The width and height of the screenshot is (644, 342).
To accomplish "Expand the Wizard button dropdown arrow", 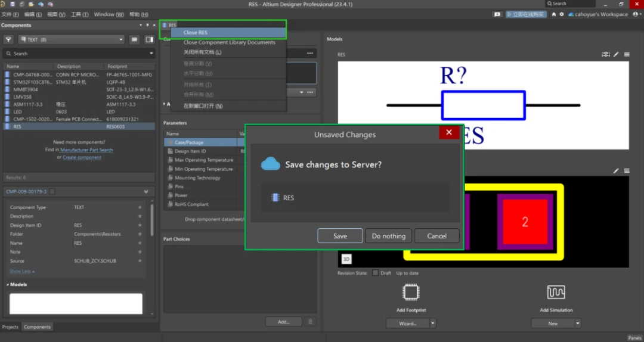I will pos(433,324).
